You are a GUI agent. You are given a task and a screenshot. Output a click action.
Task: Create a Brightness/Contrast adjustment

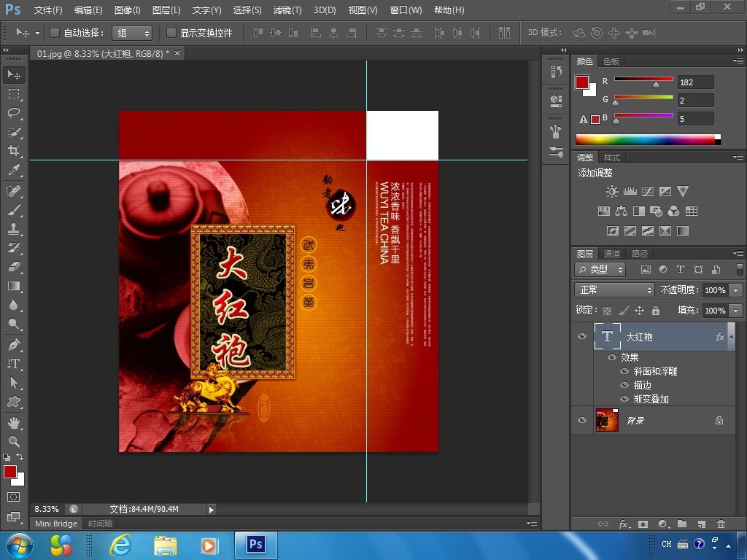612,192
